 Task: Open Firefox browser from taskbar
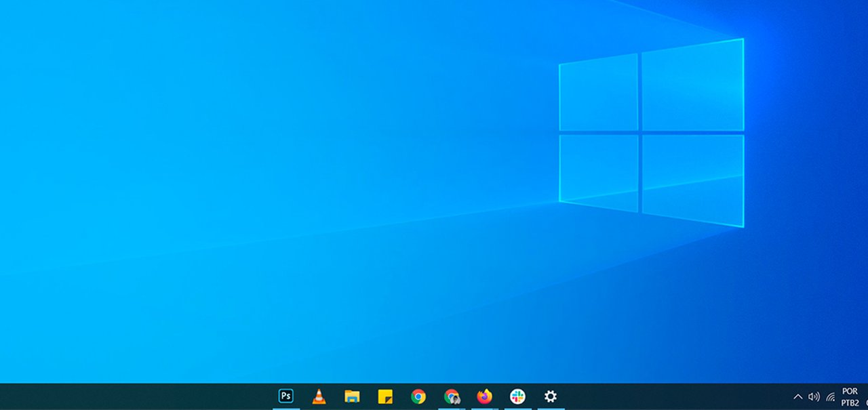click(x=484, y=396)
